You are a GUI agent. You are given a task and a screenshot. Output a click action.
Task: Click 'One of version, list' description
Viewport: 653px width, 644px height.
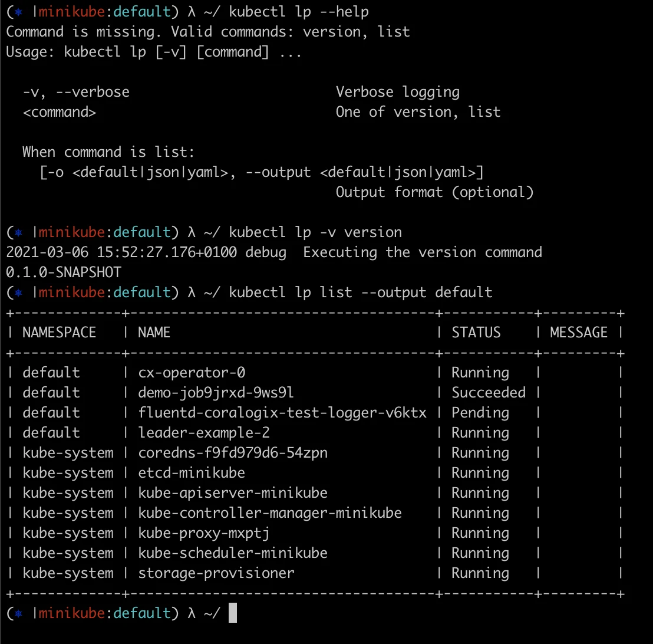(418, 112)
